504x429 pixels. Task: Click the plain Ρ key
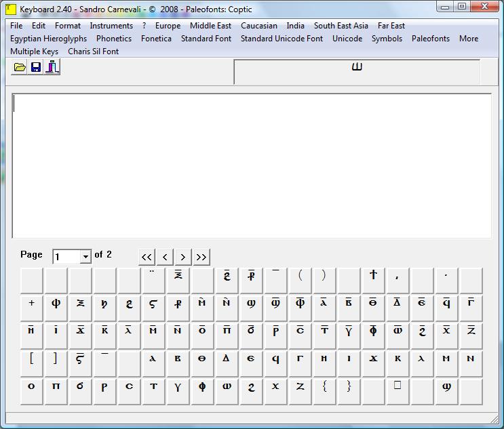pos(104,392)
